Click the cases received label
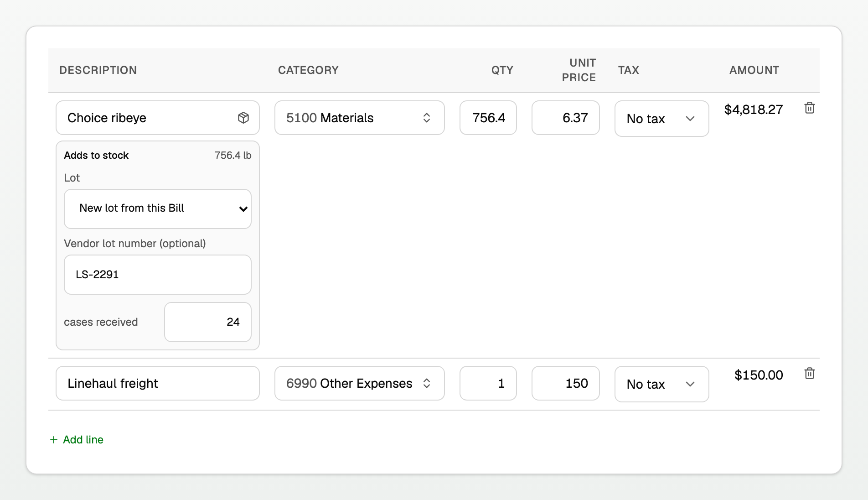 click(x=101, y=322)
